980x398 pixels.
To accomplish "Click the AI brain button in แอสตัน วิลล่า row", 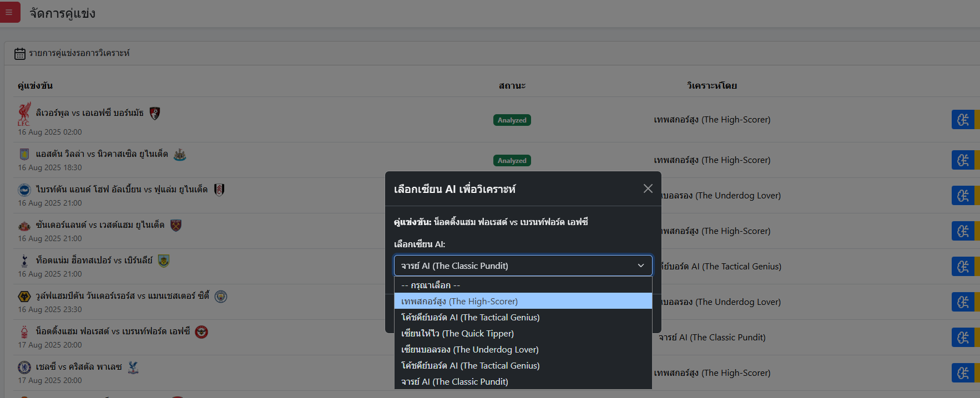I will pyautogui.click(x=963, y=160).
